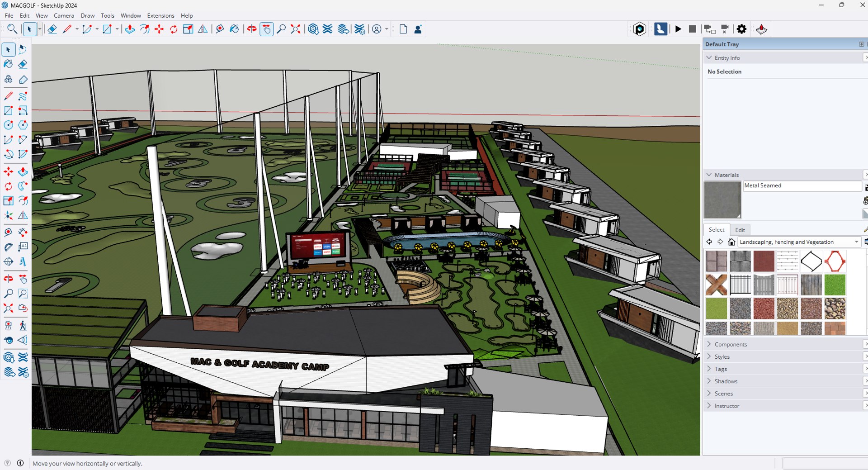Choose the Make Component tool
This screenshot has height=470, width=868.
tap(8, 79)
